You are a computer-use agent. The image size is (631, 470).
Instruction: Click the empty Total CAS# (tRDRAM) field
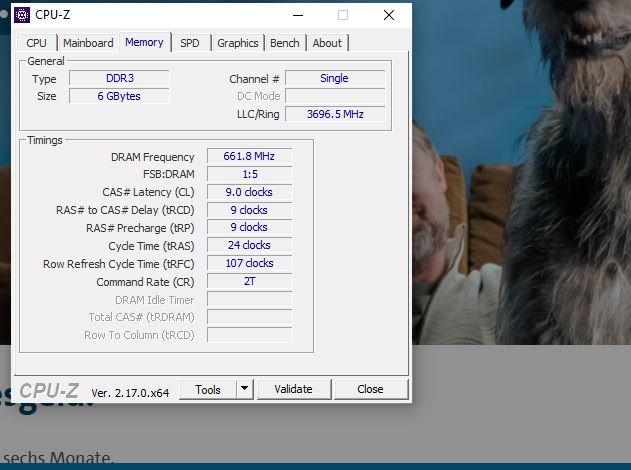click(x=250, y=317)
